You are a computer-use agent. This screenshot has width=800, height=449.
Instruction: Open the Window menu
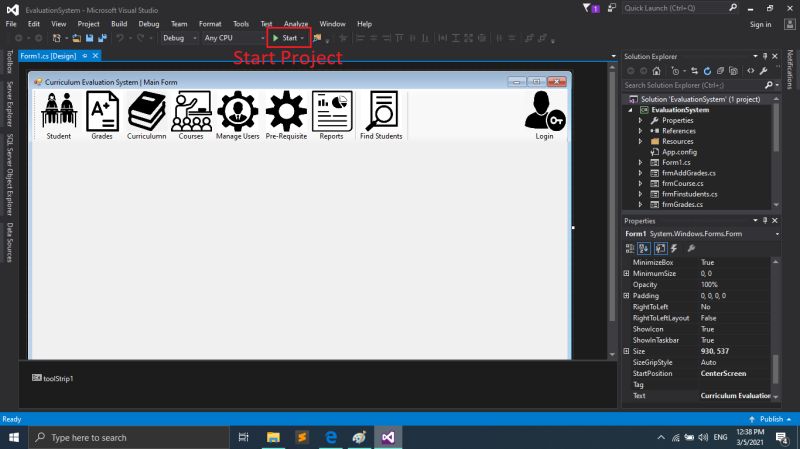click(x=332, y=23)
